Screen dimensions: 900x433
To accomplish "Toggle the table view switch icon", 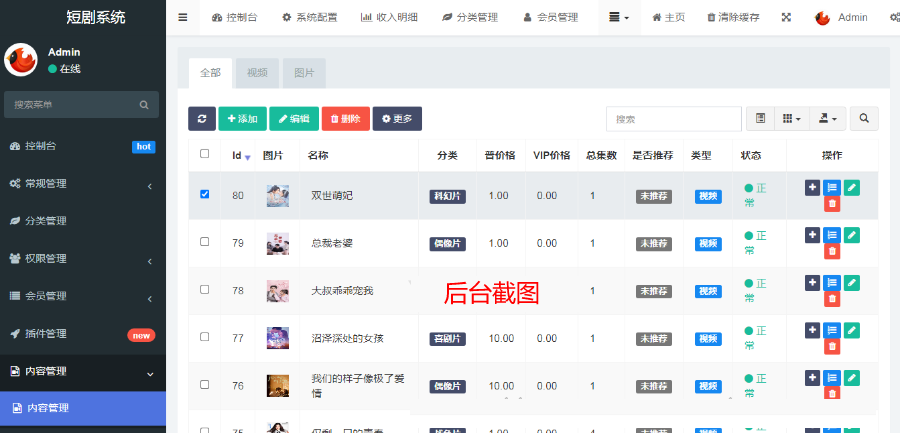I will [761, 119].
